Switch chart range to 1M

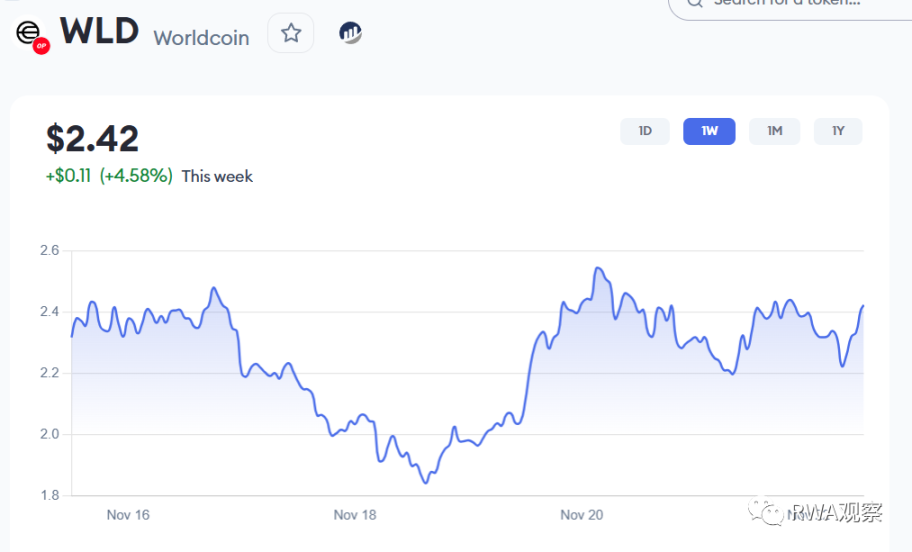pyautogui.click(x=774, y=131)
